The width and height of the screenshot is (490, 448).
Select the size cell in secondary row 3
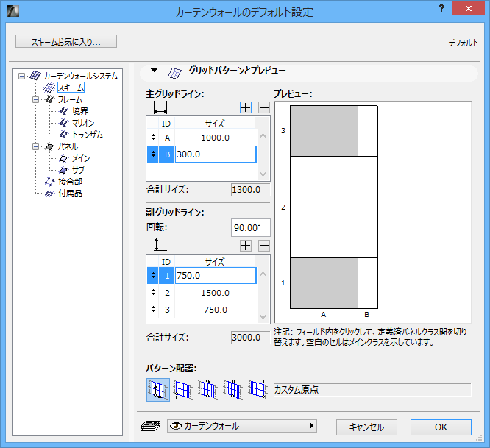(216, 310)
